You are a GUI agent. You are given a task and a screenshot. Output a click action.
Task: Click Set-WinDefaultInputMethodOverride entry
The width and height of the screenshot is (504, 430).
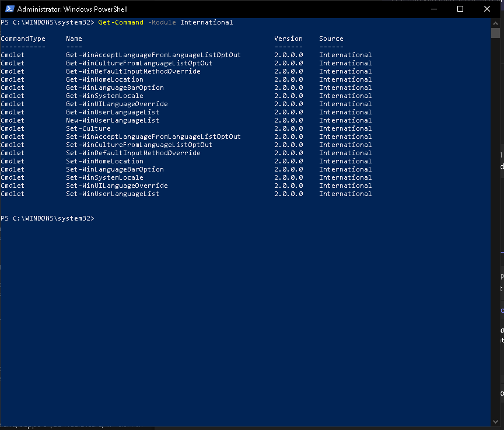pos(133,153)
